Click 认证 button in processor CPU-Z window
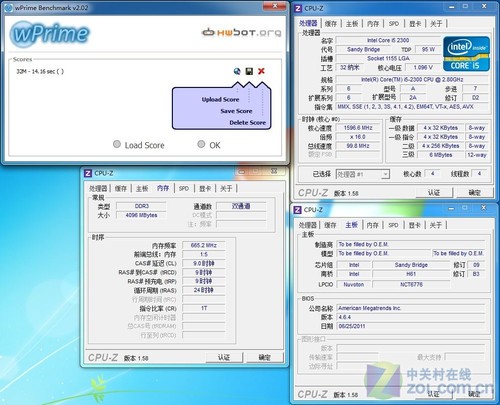 click(x=434, y=193)
